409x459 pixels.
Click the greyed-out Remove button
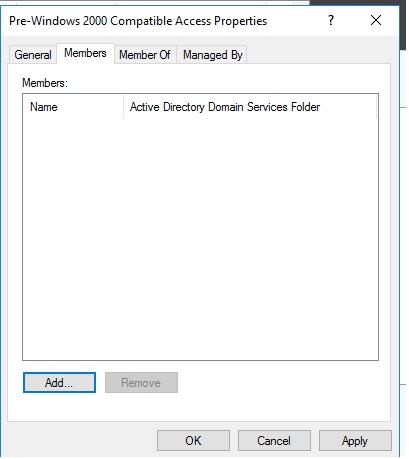[141, 383]
